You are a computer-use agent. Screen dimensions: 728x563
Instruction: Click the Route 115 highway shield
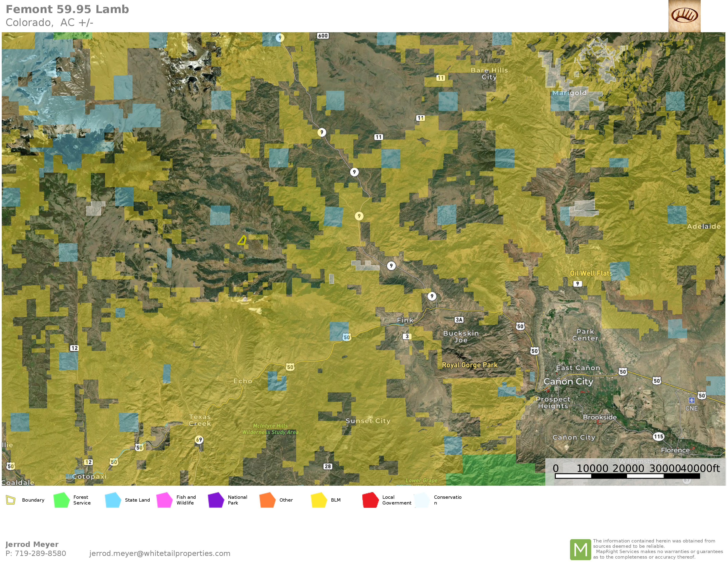point(658,436)
